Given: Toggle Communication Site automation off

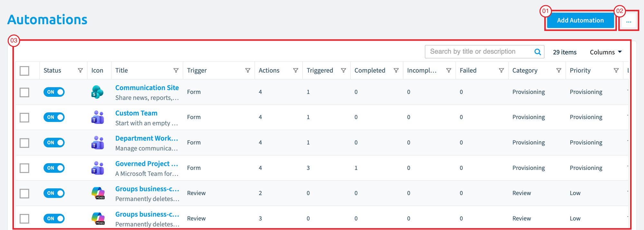Looking at the screenshot, I should click(54, 92).
